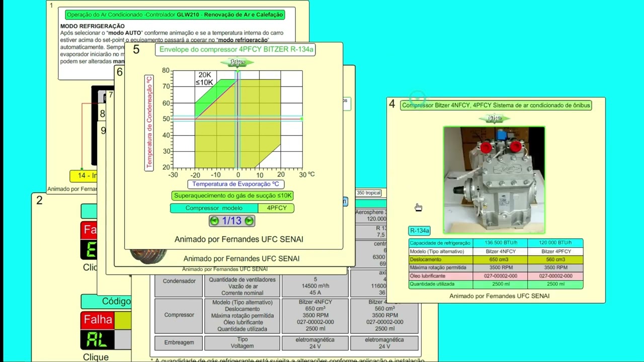Image resolution: width=644 pixels, height=362 pixels.
Task: Click the yellow '14 - In' button in panel 1
Action: click(x=84, y=176)
